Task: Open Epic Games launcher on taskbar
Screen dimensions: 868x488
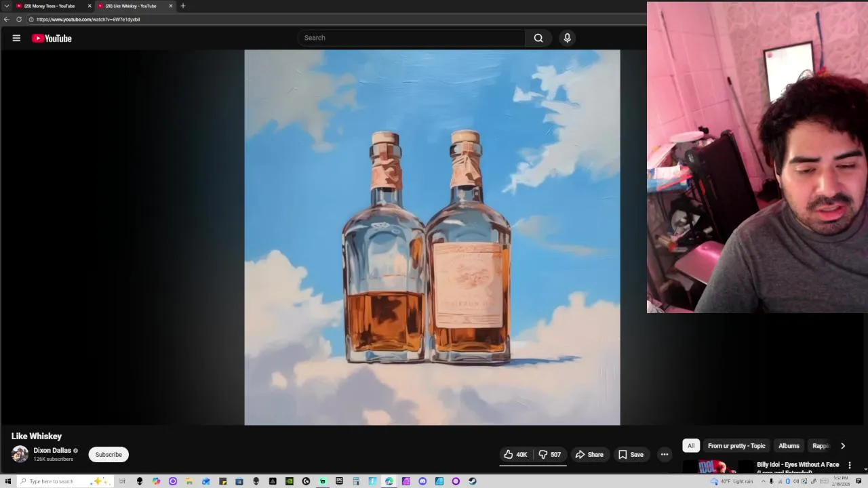Action: click(339, 481)
